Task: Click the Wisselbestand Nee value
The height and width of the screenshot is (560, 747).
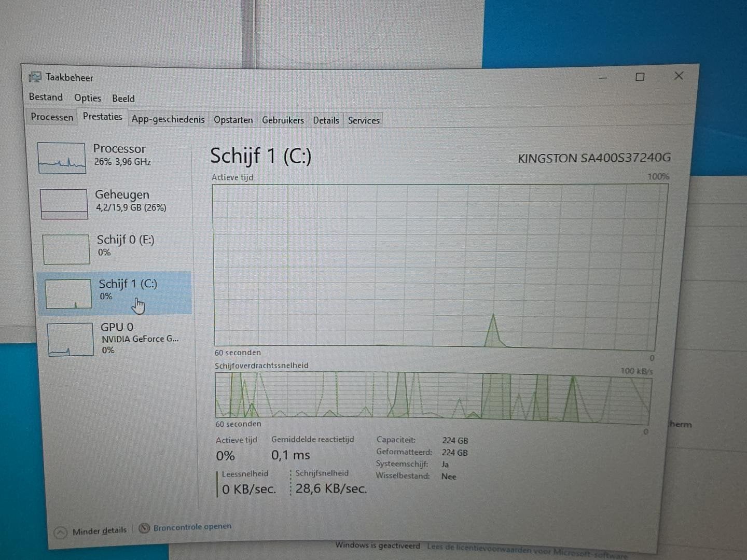Action: 449,477
